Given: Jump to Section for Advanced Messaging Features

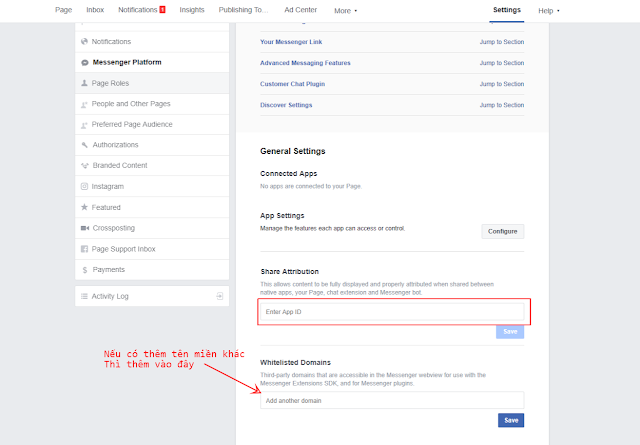Looking at the screenshot, I should pos(502,63).
